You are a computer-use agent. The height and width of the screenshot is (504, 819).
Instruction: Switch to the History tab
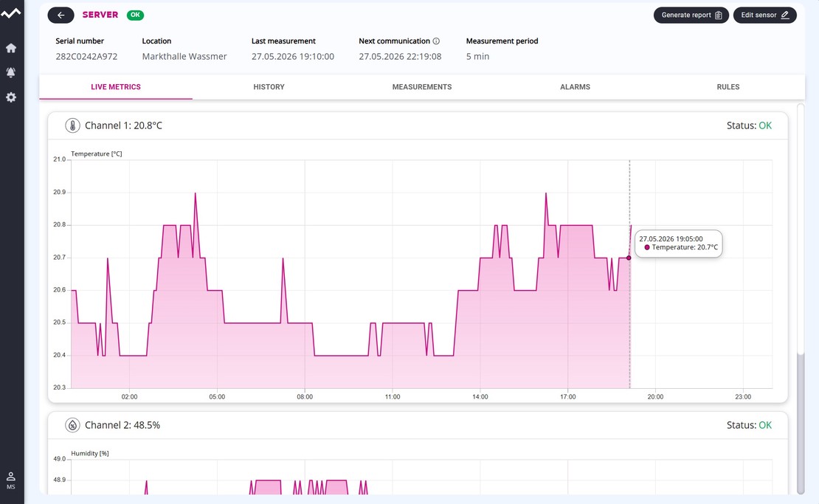(269, 86)
